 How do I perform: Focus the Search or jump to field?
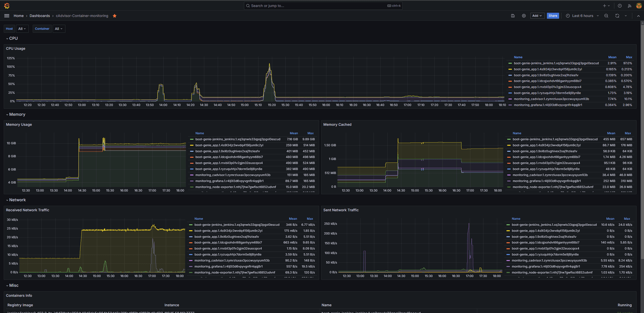(323, 6)
